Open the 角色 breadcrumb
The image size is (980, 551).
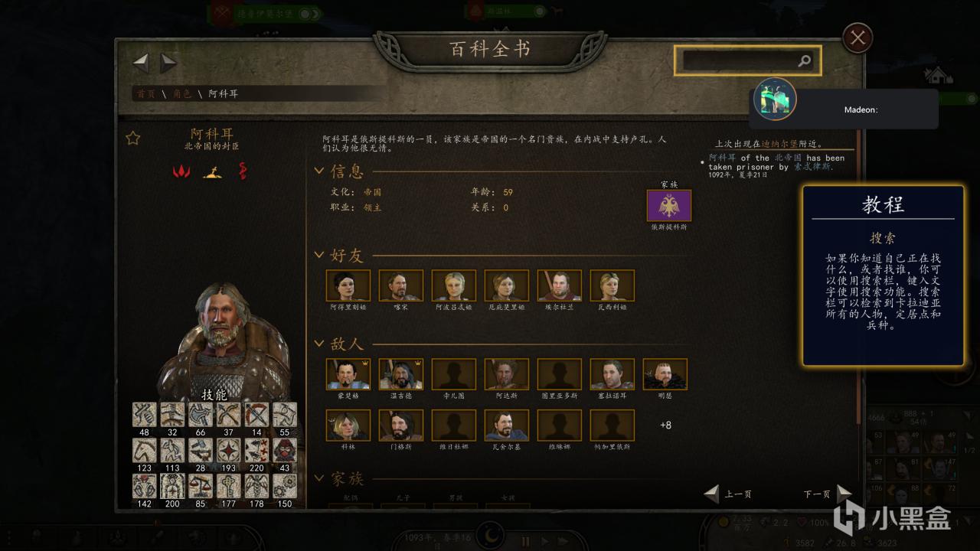coord(182,93)
